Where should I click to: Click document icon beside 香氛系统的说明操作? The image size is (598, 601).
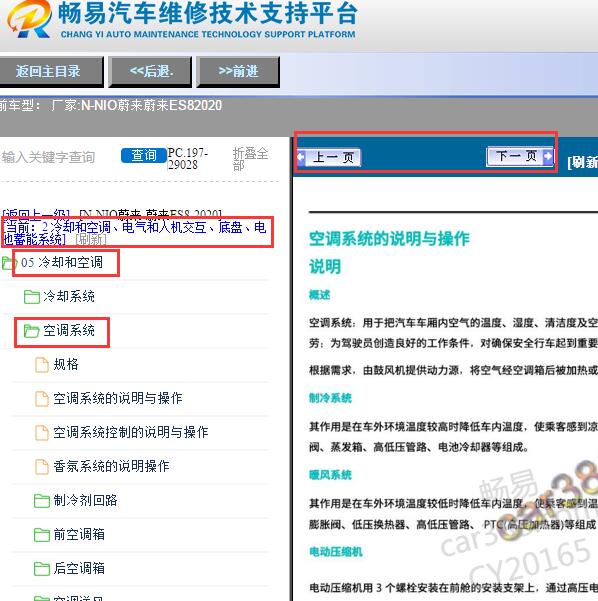(x=42, y=467)
